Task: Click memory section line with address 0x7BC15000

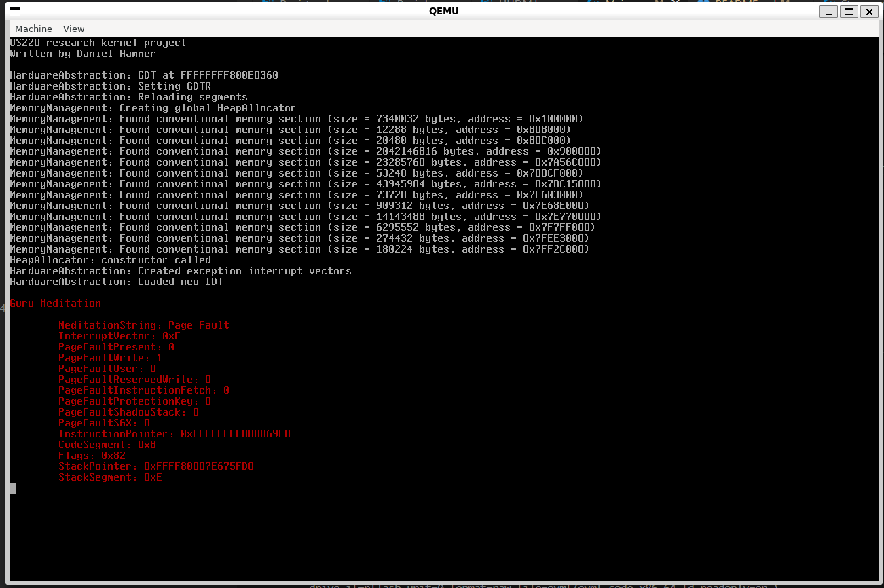Action: tap(306, 184)
